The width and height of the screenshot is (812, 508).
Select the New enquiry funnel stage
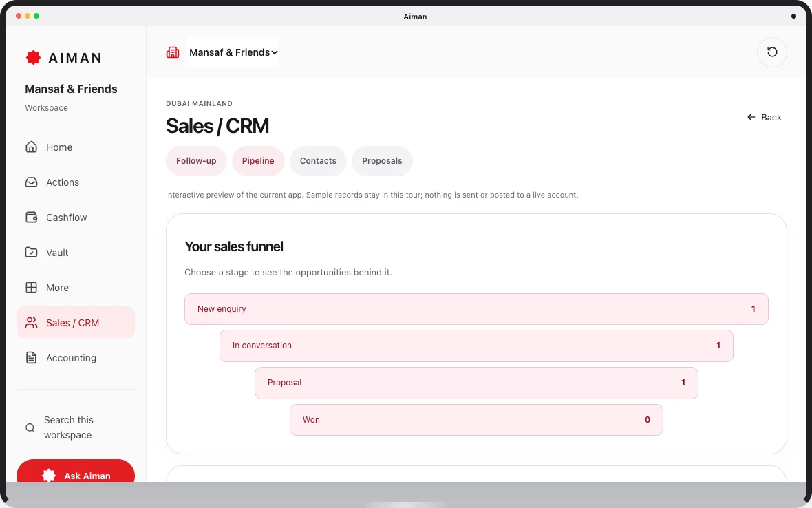[x=476, y=309]
